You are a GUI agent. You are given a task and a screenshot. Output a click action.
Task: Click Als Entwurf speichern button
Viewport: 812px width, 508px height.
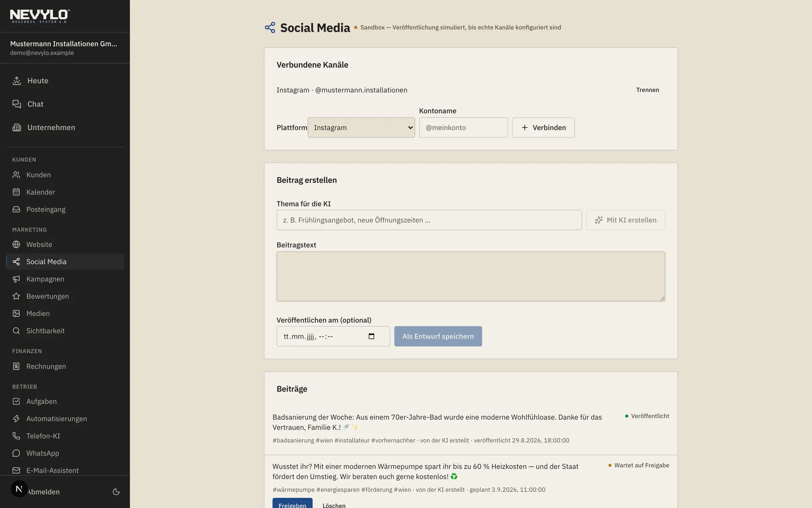point(438,336)
